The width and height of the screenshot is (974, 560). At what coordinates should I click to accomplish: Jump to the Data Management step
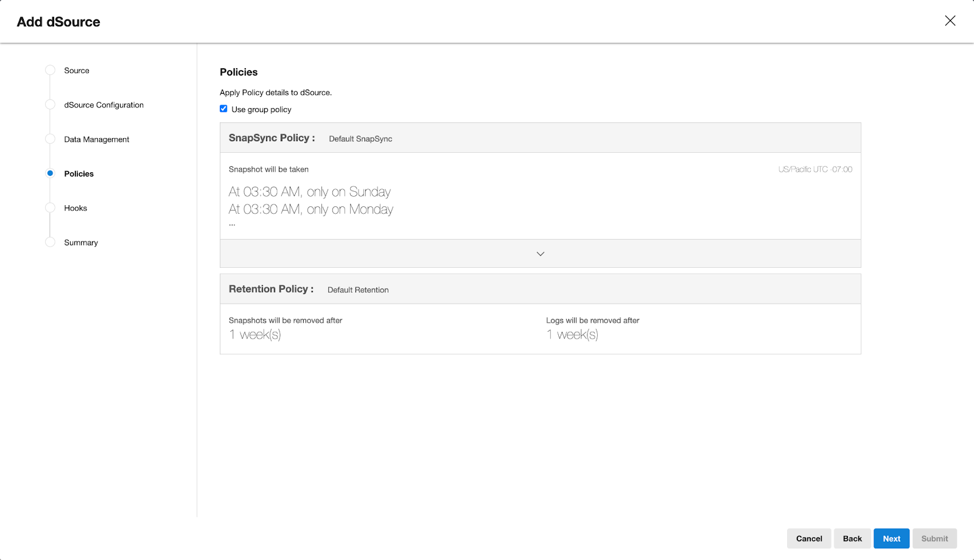coord(97,139)
